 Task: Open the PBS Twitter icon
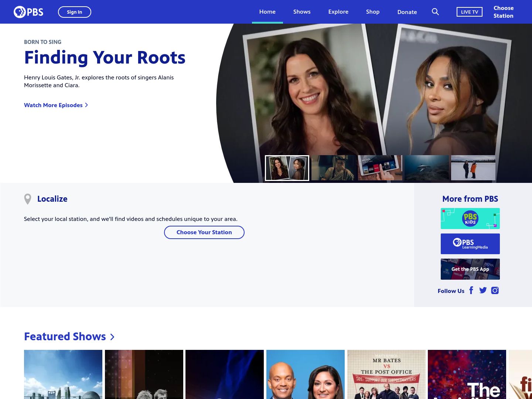(483, 290)
